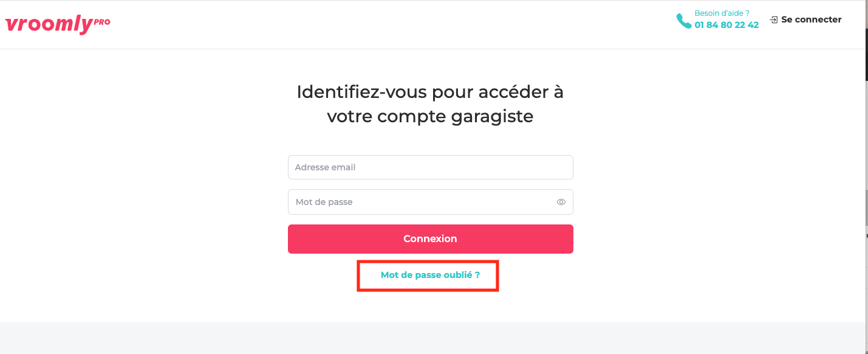Open the "Mot de passe oublié ?" link

click(430, 275)
